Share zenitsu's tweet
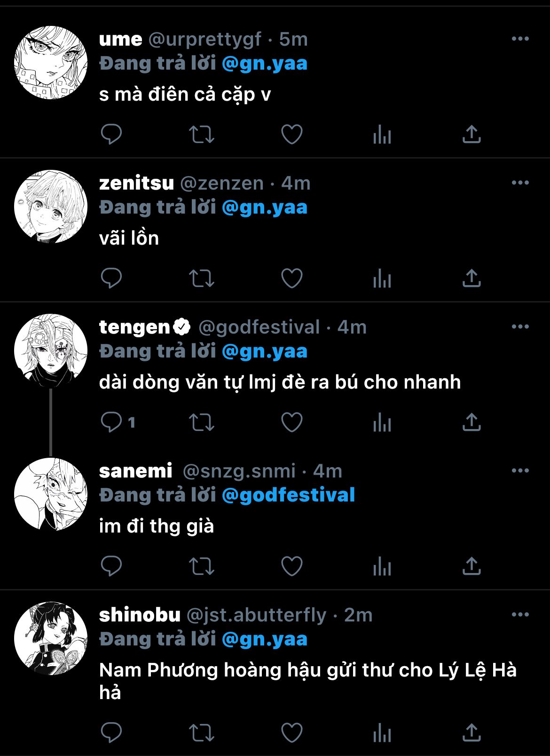 pos(471,279)
